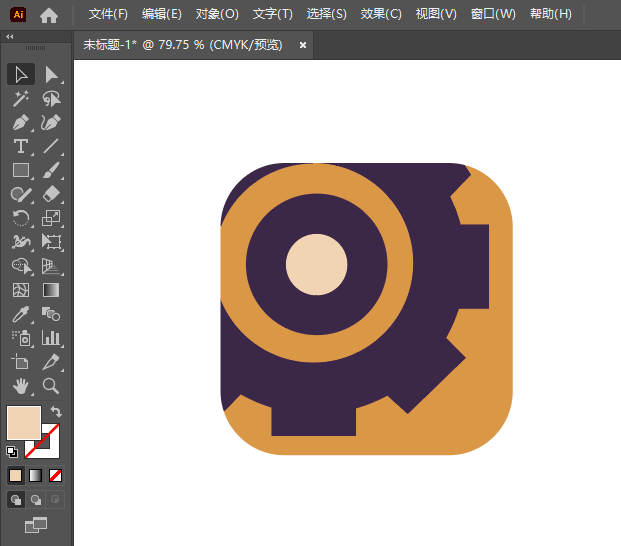Select the Shaper tool
Viewport: 621px width, 546px height.
click(x=21, y=194)
